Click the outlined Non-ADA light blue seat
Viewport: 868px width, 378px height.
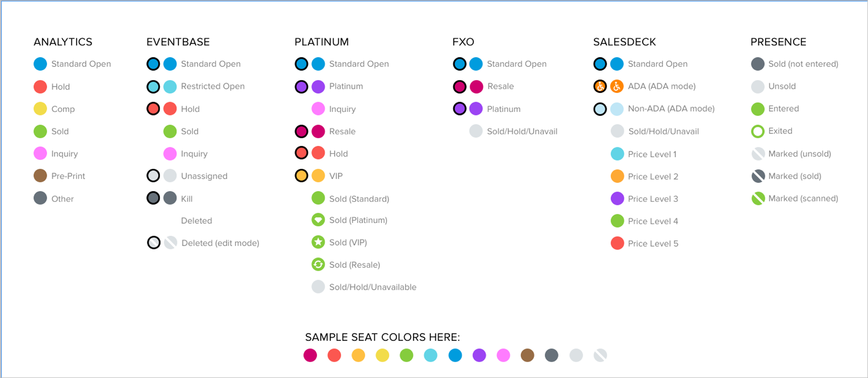pyautogui.click(x=600, y=109)
